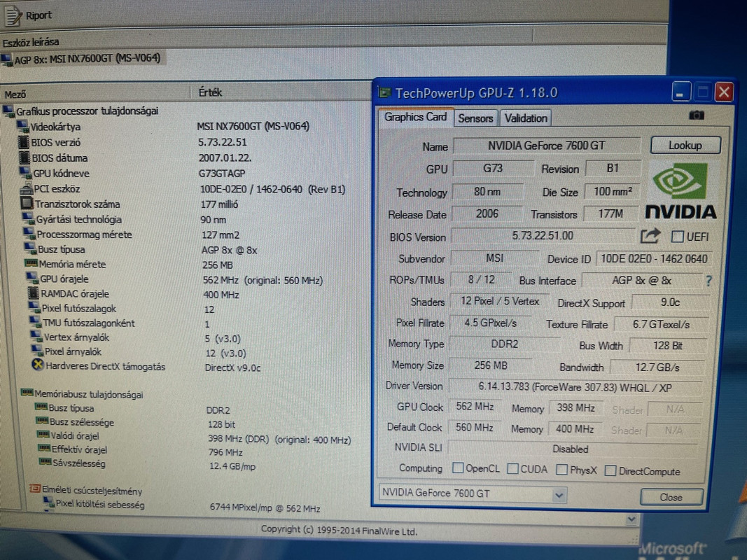Toggle the PhysX checkbox
The height and width of the screenshot is (560, 747).
pos(562,470)
